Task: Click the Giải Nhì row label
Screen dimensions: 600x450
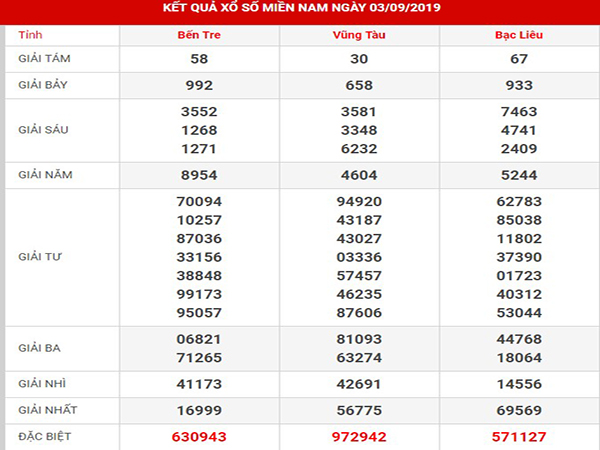Action: 42,383
